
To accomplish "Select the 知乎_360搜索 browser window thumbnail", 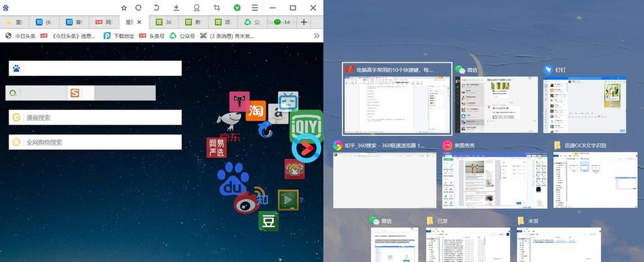I will [x=385, y=180].
